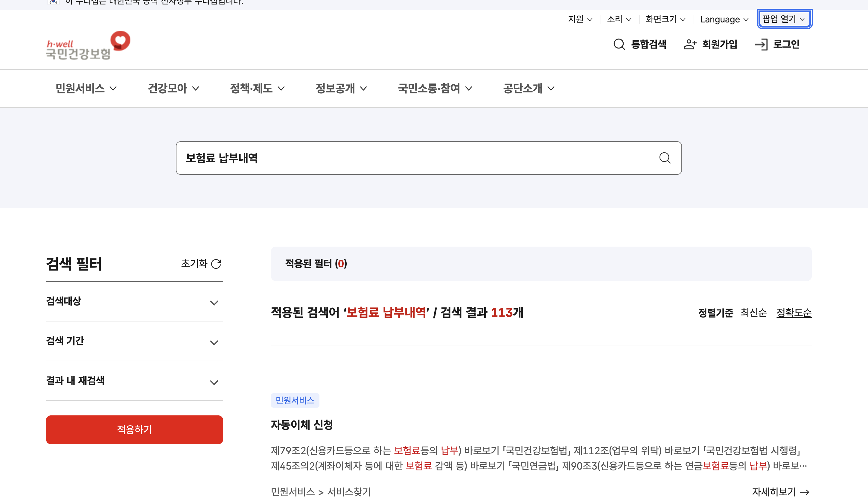Open the 팝업 열기 dropdown
Image resolution: width=868 pixels, height=501 pixels.
click(784, 19)
